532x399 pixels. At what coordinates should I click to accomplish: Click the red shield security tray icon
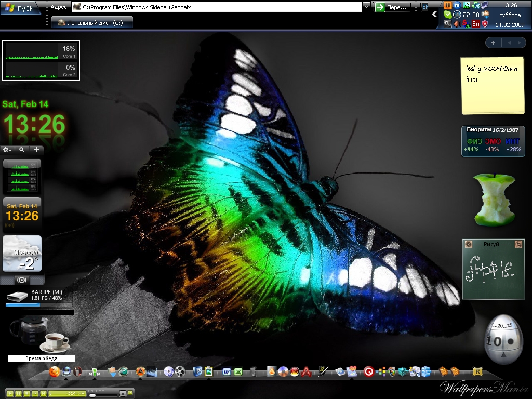(485, 24)
